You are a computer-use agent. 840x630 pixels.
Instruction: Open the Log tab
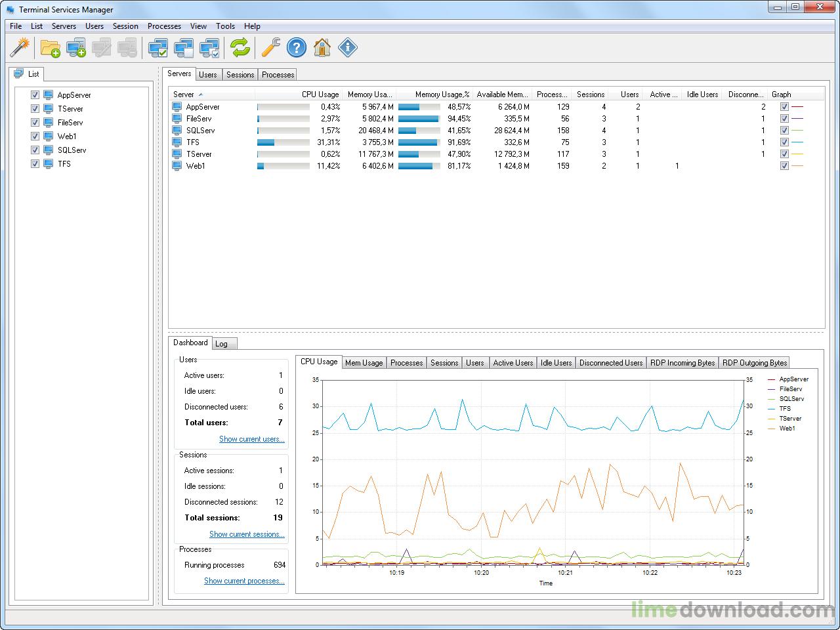(222, 344)
